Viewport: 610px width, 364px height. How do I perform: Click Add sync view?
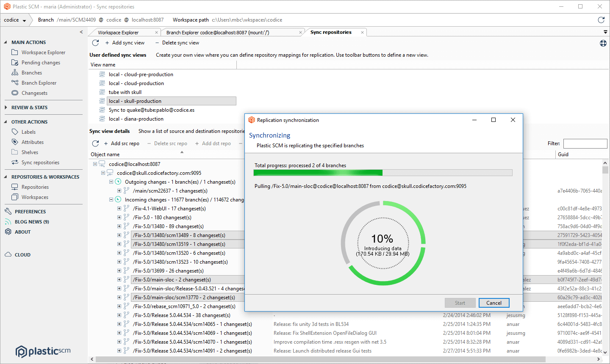pyautogui.click(x=125, y=43)
